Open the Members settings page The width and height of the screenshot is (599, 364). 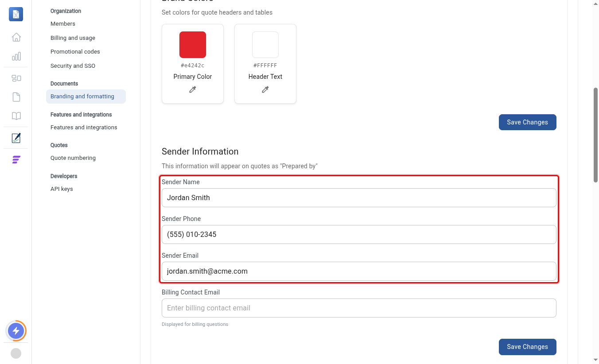[63, 24]
